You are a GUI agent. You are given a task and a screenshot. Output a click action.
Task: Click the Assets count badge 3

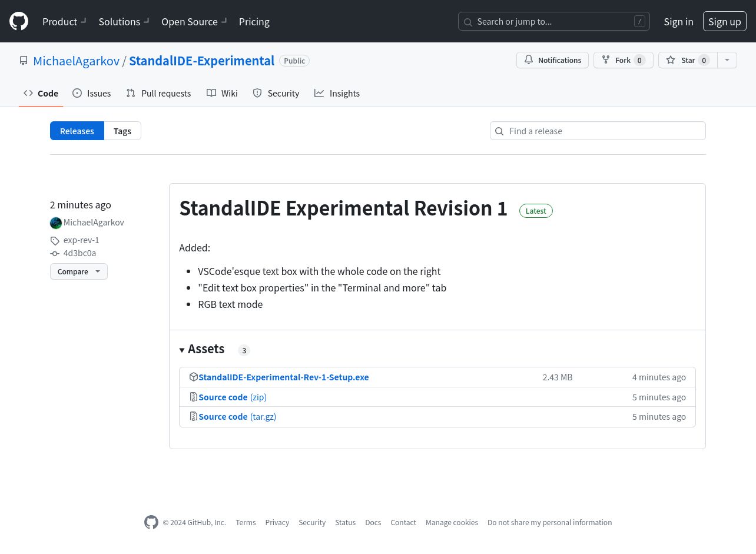point(244,350)
